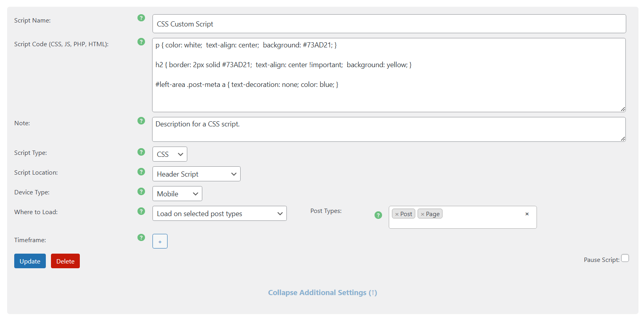644x320 pixels.
Task: Show help for Script Location
Action: tap(141, 172)
